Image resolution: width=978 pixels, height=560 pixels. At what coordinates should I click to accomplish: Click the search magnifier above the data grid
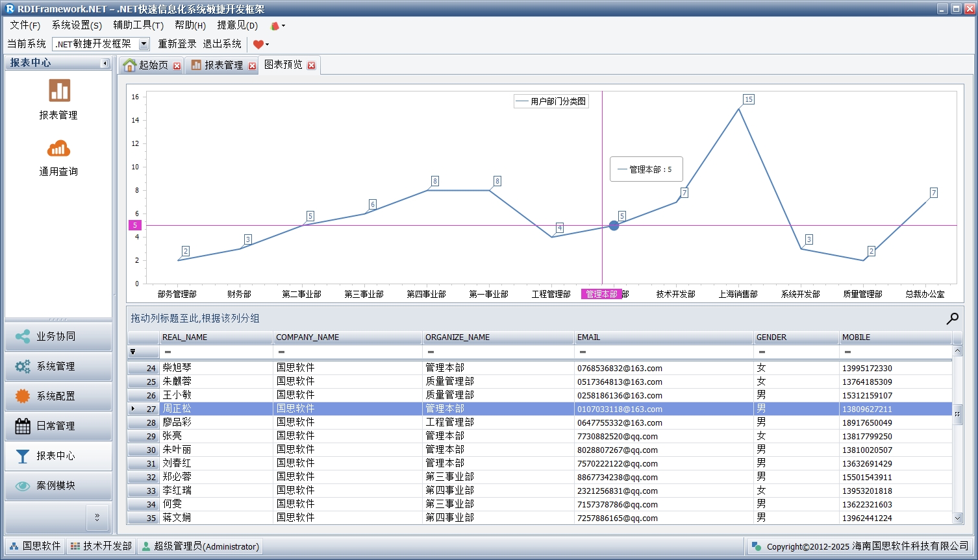click(x=952, y=318)
